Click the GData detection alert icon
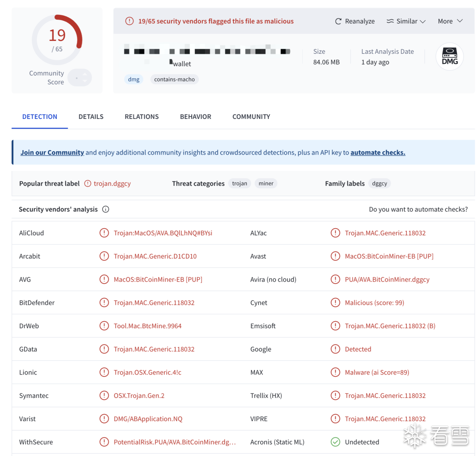The width and height of the screenshot is (476, 456). (x=104, y=349)
